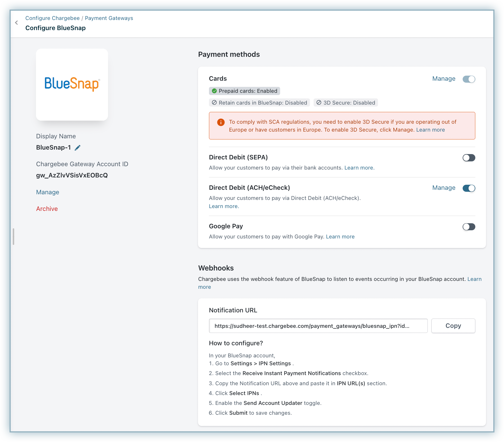Toggle the Cards payment method switch
The width and height of the screenshot is (504, 442).
[x=469, y=79]
